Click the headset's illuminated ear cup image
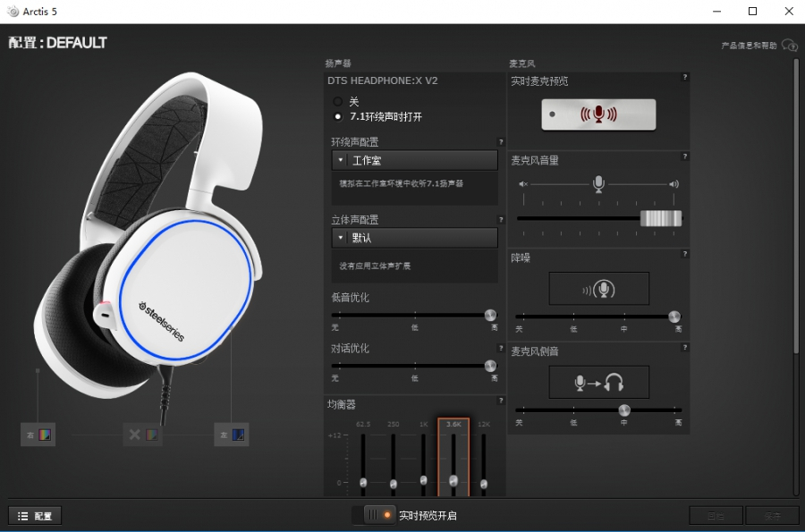This screenshot has width=805, height=532. coord(186,290)
